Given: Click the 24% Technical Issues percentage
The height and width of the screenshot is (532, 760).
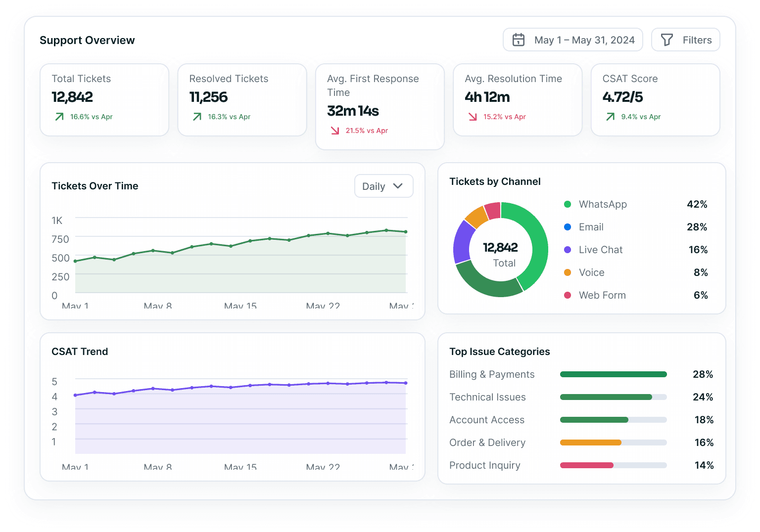Looking at the screenshot, I should coord(703,397).
